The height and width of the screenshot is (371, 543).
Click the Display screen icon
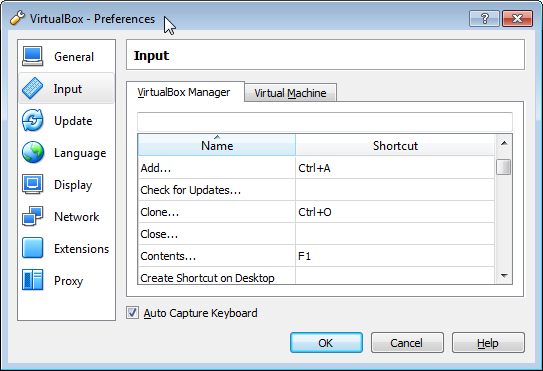(x=33, y=184)
